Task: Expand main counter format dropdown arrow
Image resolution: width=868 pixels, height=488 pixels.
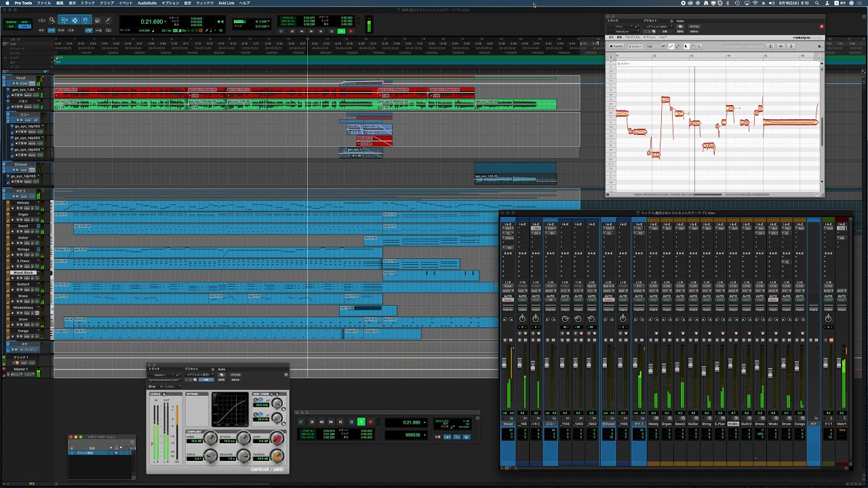Action: (x=166, y=22)
